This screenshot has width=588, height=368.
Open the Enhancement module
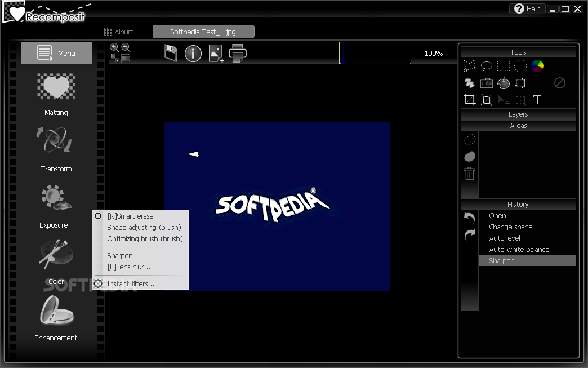[x=56, y=319]
